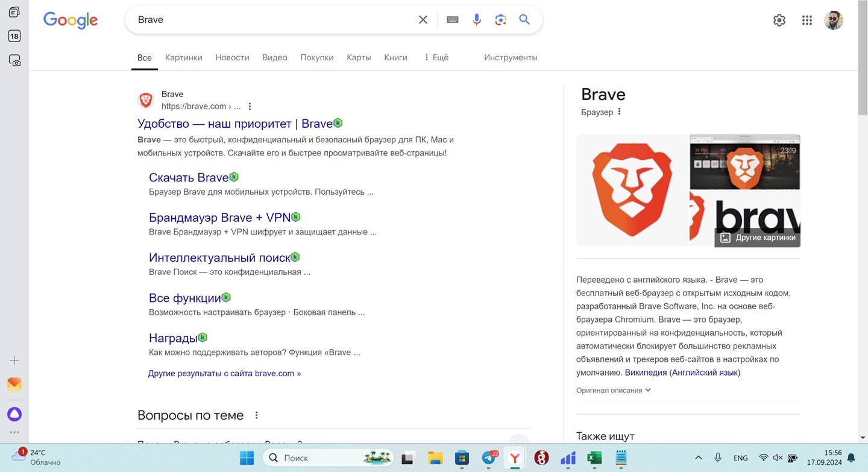Open Brave browser start page screenshot thumbnail

point(745,162)
